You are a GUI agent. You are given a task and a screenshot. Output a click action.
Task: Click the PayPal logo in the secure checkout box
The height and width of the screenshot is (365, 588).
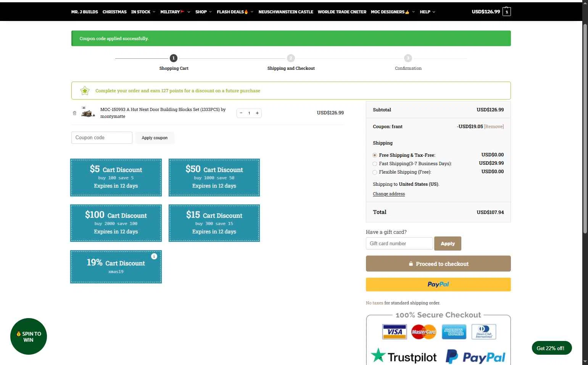[475, 357]
